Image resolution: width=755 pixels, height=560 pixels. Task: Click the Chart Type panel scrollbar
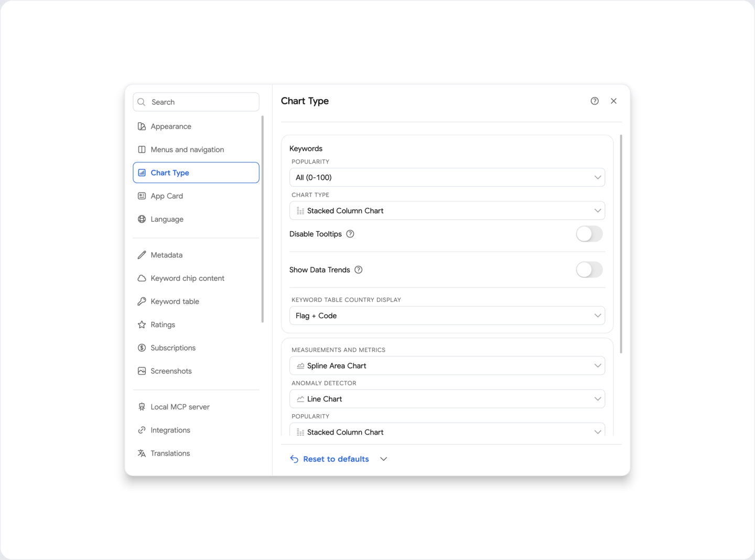tap(621, 244)
